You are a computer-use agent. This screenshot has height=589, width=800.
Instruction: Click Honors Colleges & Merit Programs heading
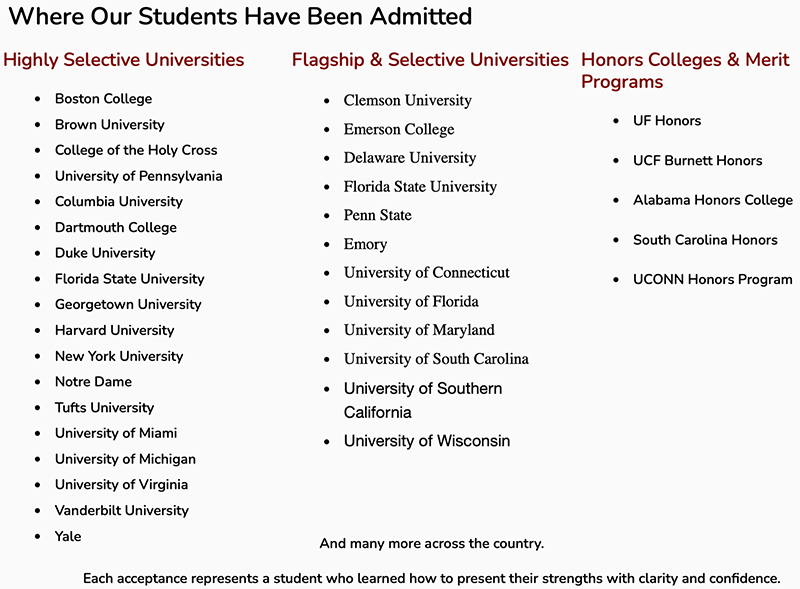pyautogui.click(x=685, y=70)
